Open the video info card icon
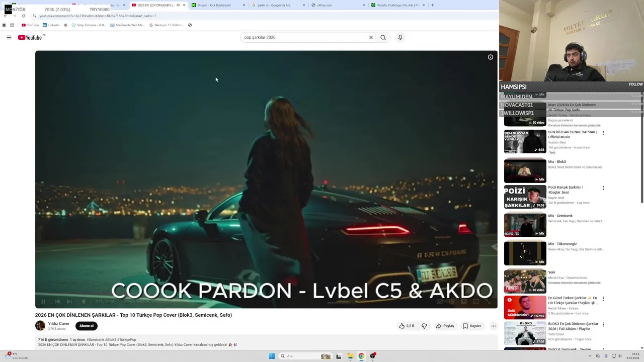The height and width of the screenshot is (362, 644). 490,57
